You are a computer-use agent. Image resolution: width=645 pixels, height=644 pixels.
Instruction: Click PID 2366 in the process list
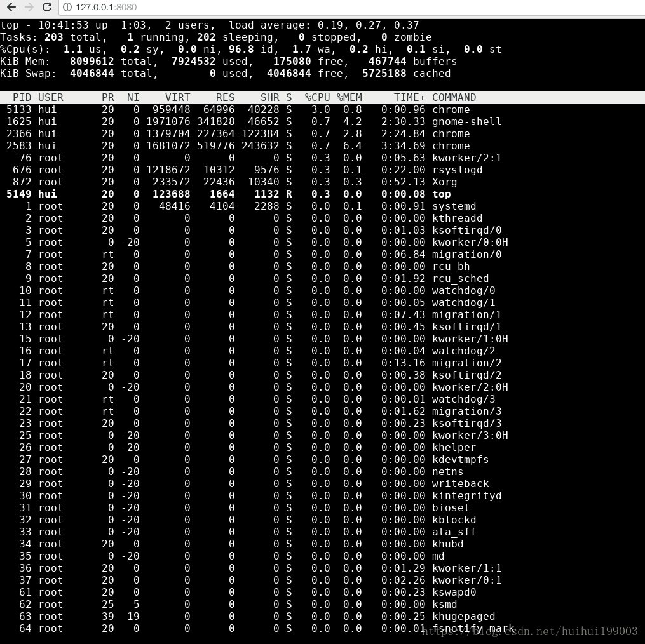click(x=19, y=133)
